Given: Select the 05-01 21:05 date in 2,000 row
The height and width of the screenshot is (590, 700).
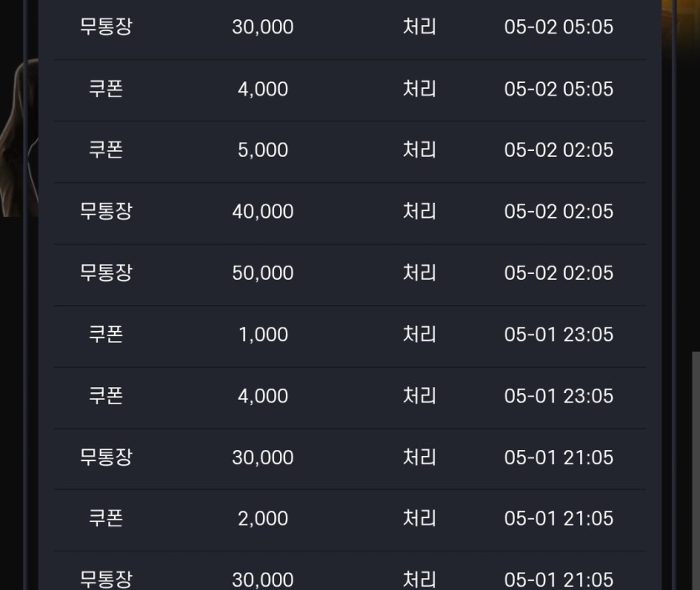Looking at the screenshot, I should pos(558,519).
